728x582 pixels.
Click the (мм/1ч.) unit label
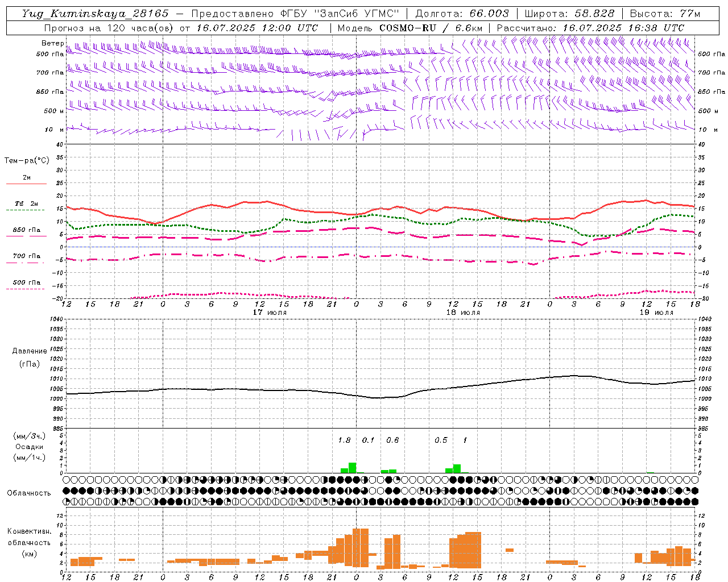tap(30, 458)
